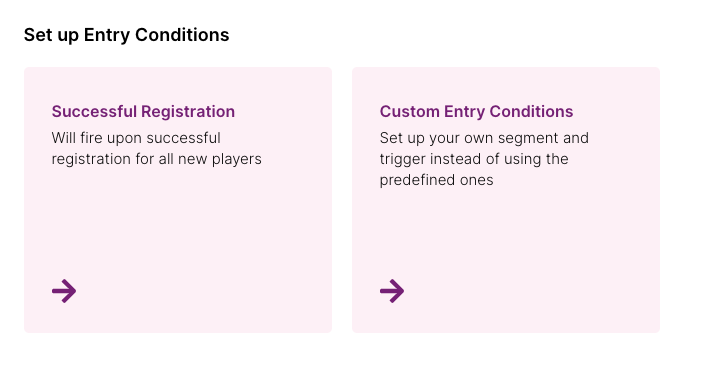Click the word 'Entry' in the right card title
Viewport: 702px width, 366px height.
tap(465, 111)
